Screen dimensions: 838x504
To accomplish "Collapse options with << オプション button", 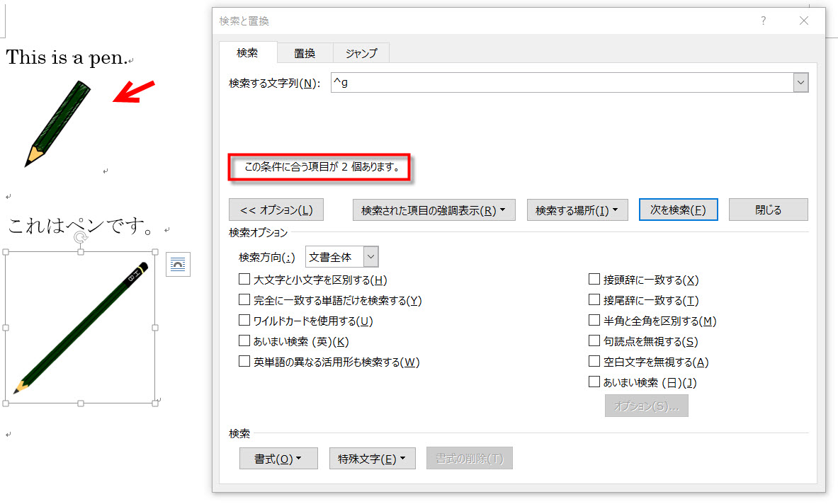I will tap(276, 210).
